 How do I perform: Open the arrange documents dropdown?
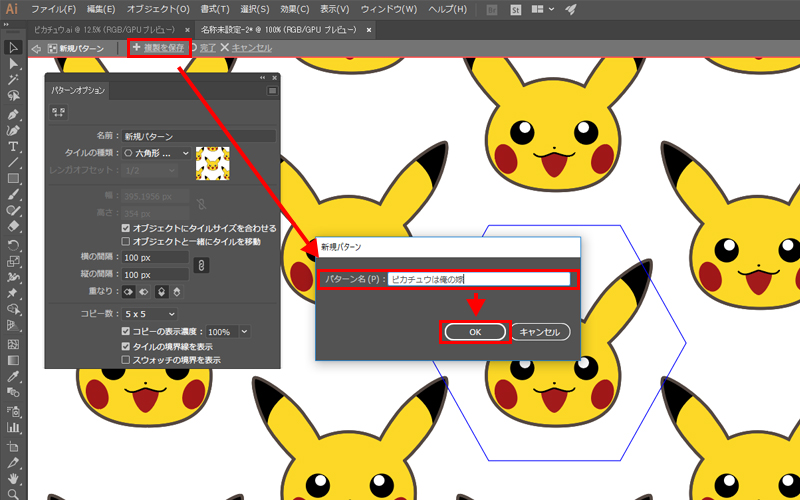click(542, 9)
